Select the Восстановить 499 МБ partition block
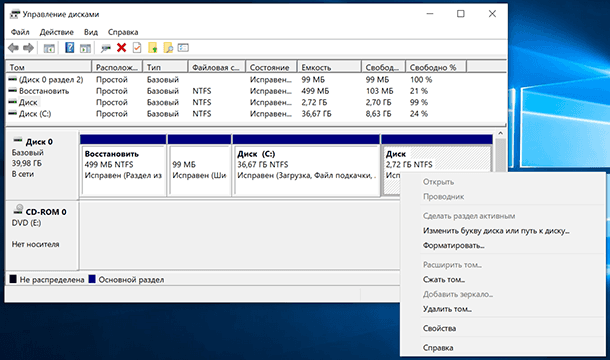Viewport: 610px width, 360px height. click(123, 170)
